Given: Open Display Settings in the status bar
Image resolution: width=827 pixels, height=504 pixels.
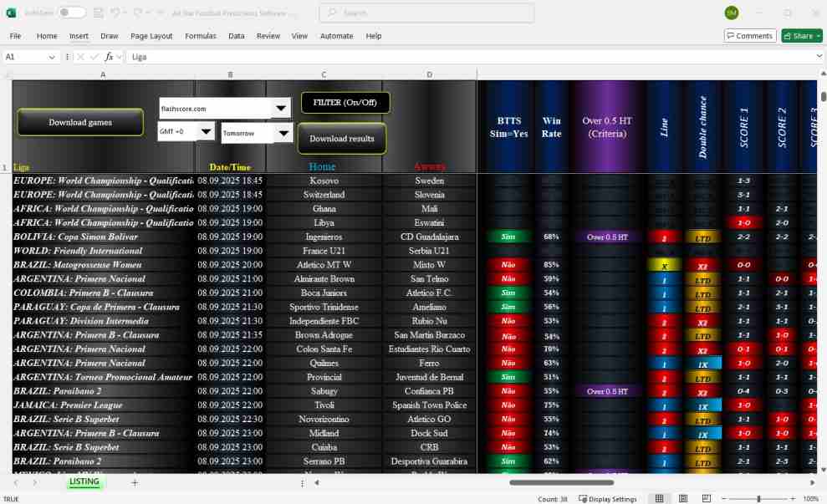Looking at the screenshot, I should 608,499.
